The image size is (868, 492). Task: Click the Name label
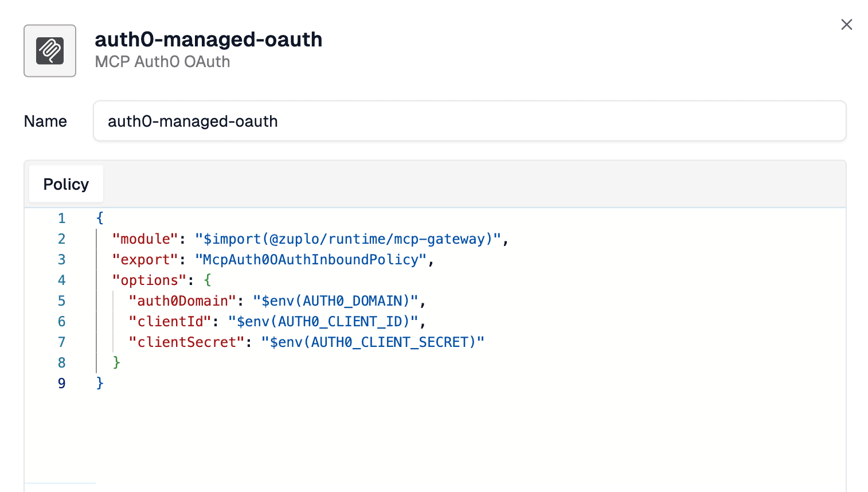(45, 122)
